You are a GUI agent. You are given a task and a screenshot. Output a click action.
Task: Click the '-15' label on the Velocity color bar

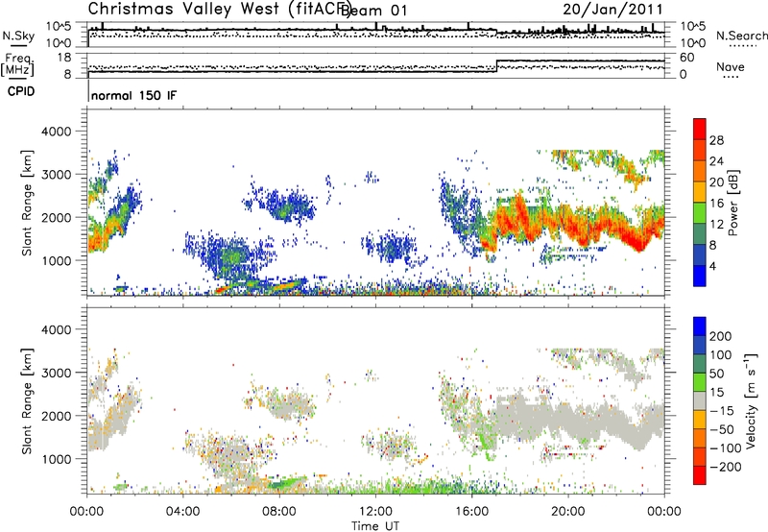click(722, 410)
